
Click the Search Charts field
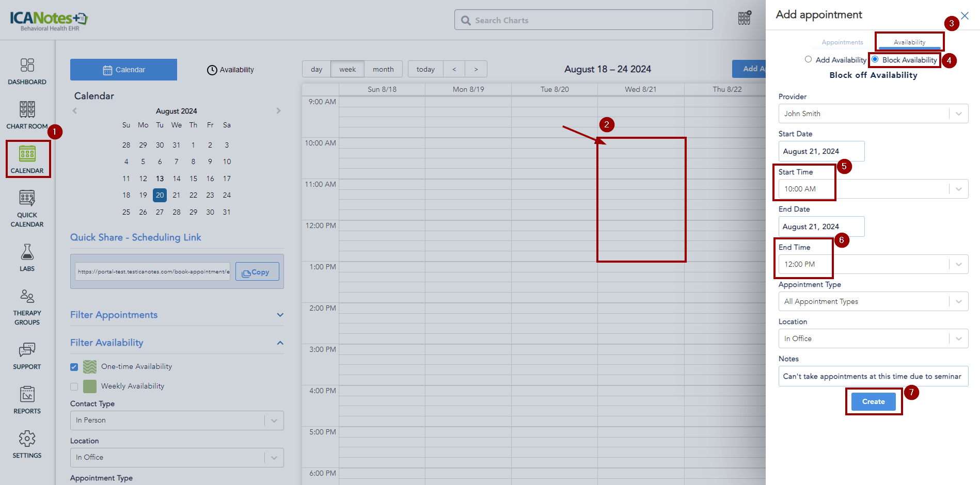pyautogui.click(x=583, y=20)
